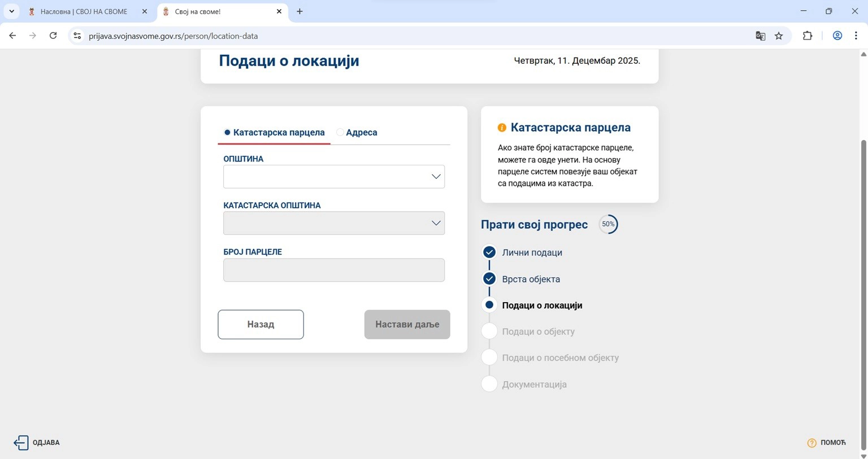Click the ОДЈАВА logout icon
The width and height of the screenshot is (868, 459).
pyautogui.click(x=21, y=443)
